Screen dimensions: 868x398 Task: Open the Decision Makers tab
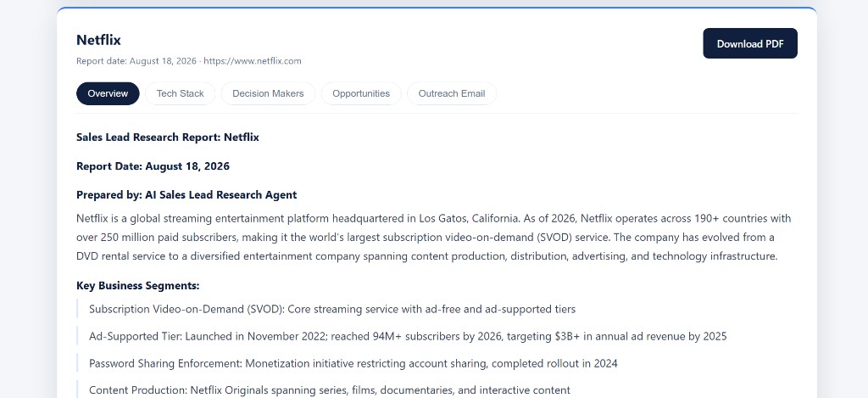(x=268, y=93)
